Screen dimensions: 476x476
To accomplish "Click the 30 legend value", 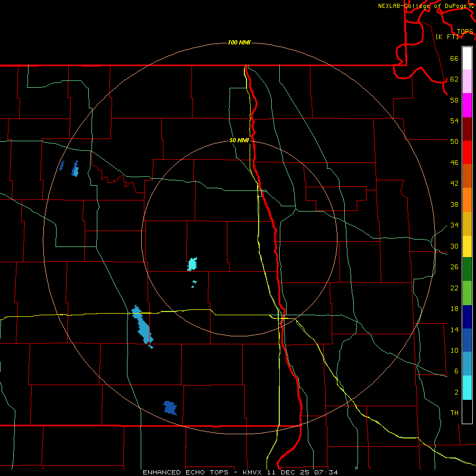I will click(x=454, y=246).
